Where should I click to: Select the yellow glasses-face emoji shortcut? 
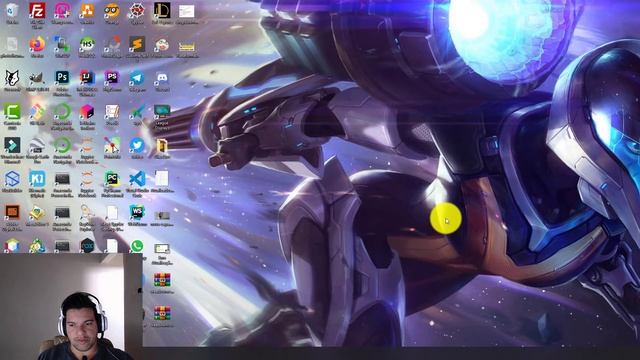click(112, 11)
